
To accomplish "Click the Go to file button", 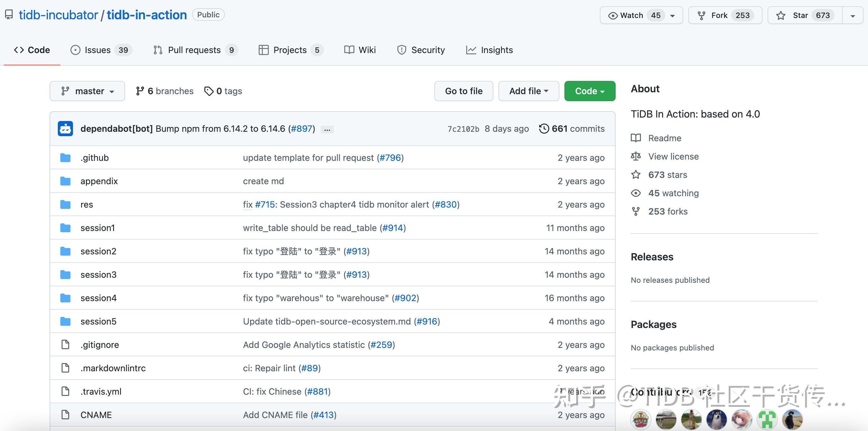I will pyautogui.click(x=463, y=91).
